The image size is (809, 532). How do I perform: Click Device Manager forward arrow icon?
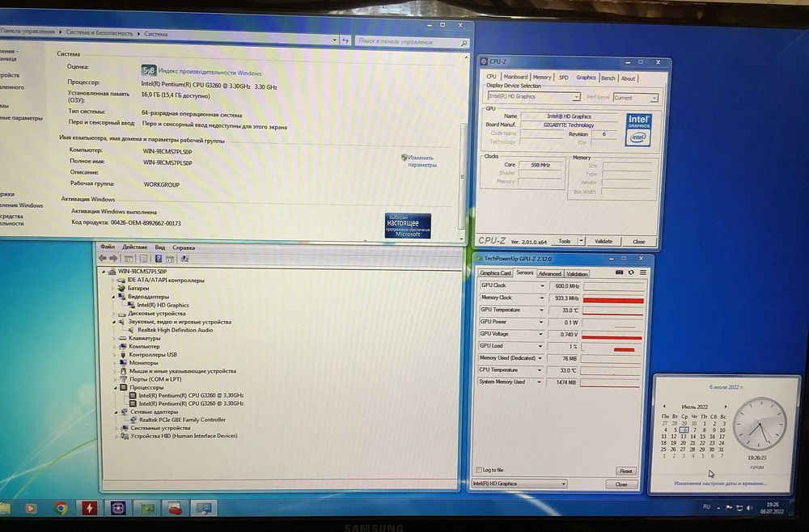click(113, 258)
